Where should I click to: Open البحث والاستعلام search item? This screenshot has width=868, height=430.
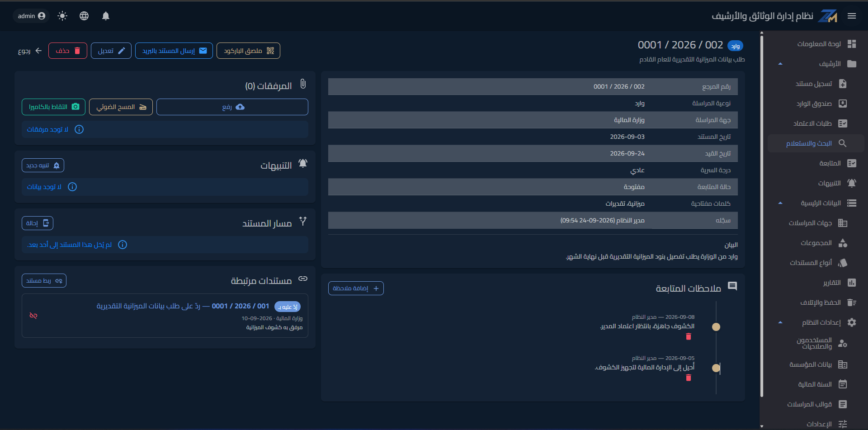click(x=816, y=143)
